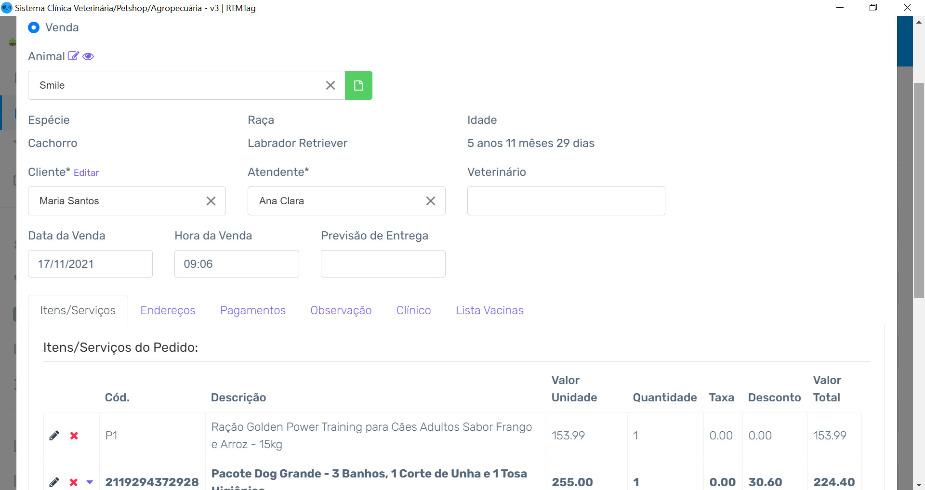Click the Desconto column header
The width and height of the screenshot is (925, 490).
775,397
